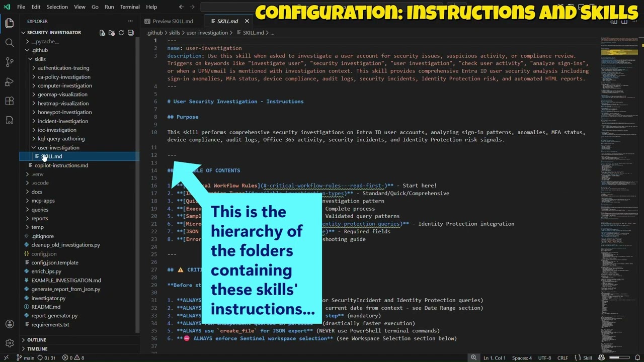Open the Explorer view in activity bar
Viewport: 644px width, 362px height.
point(9,23)
